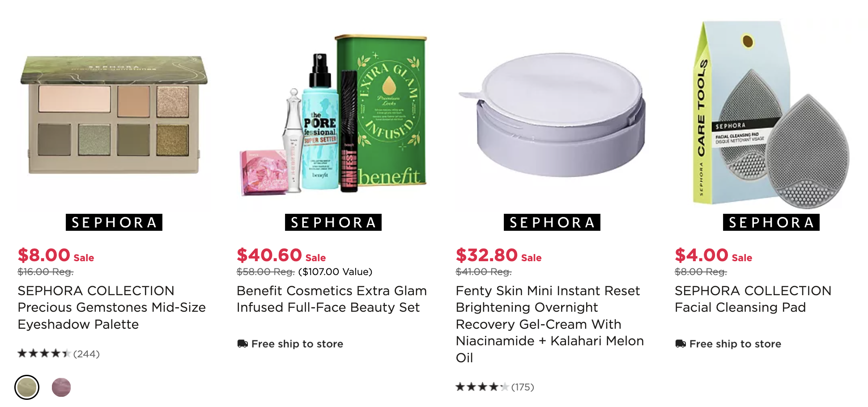This screenshot has width=868, height=407.
Task: Click the $32.80 sale price
Action: click(487, 255)
